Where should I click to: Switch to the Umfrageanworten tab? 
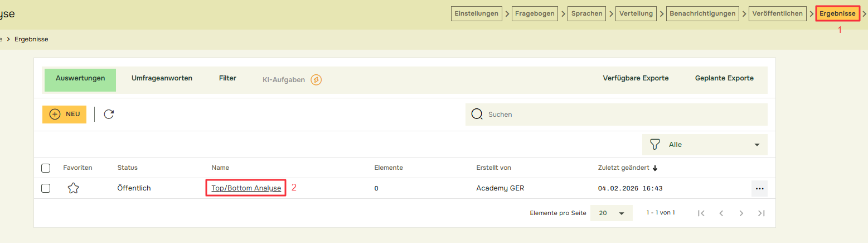click(x=162, y=78)
